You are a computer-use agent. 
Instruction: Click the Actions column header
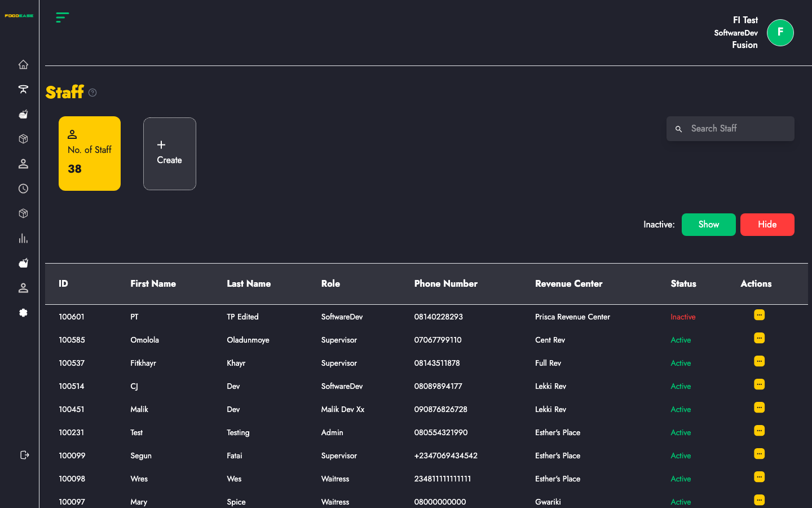click(756, 284)
